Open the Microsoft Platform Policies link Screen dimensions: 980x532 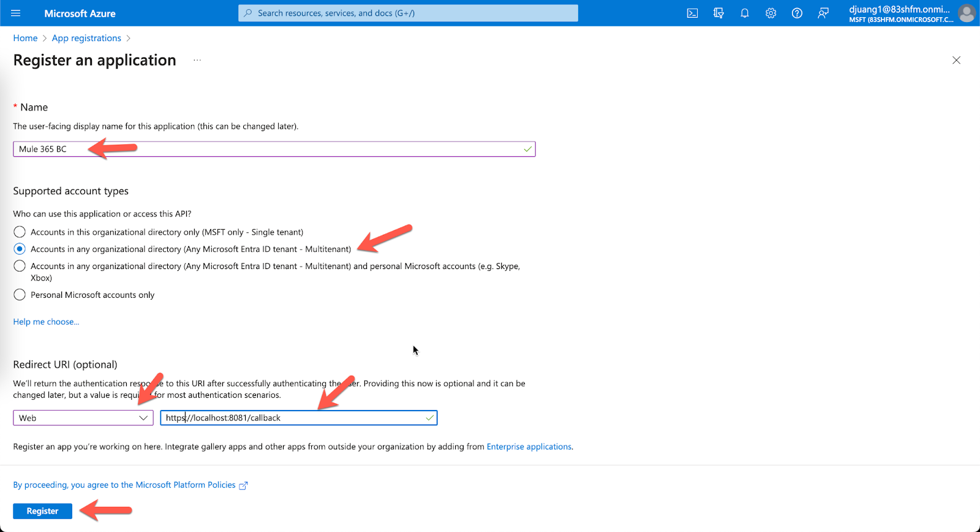pos(130,485)
